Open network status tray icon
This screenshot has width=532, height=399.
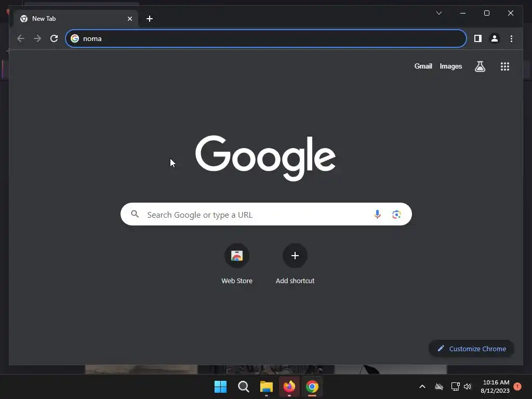coord(455,387)
